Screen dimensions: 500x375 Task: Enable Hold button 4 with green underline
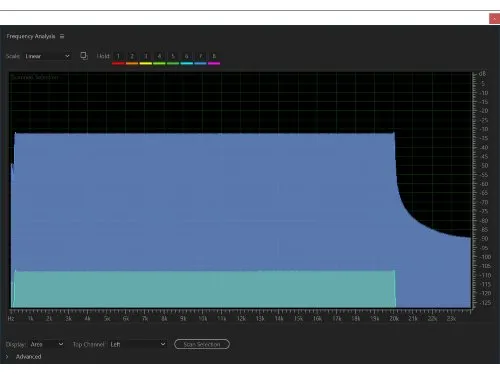coord(159,56)
